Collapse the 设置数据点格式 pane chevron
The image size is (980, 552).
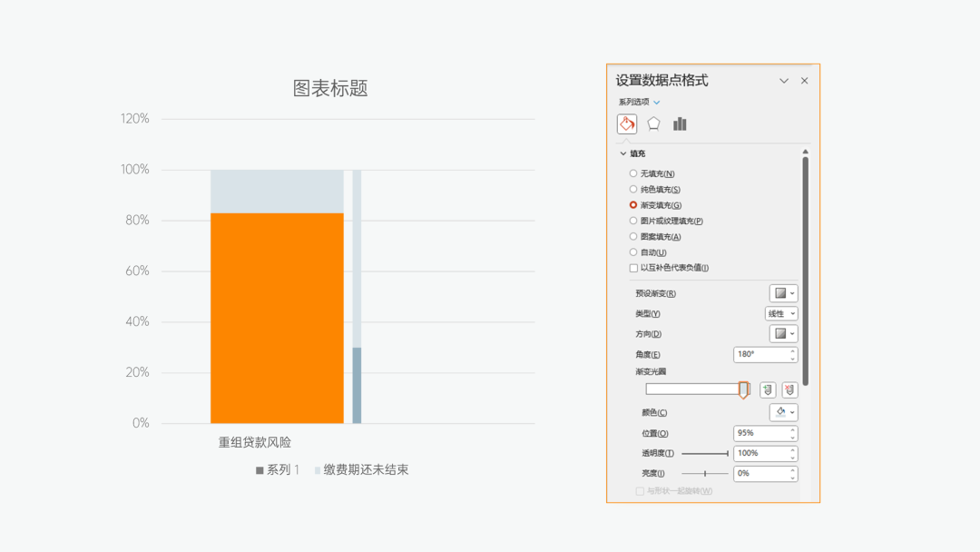(783, 81)
